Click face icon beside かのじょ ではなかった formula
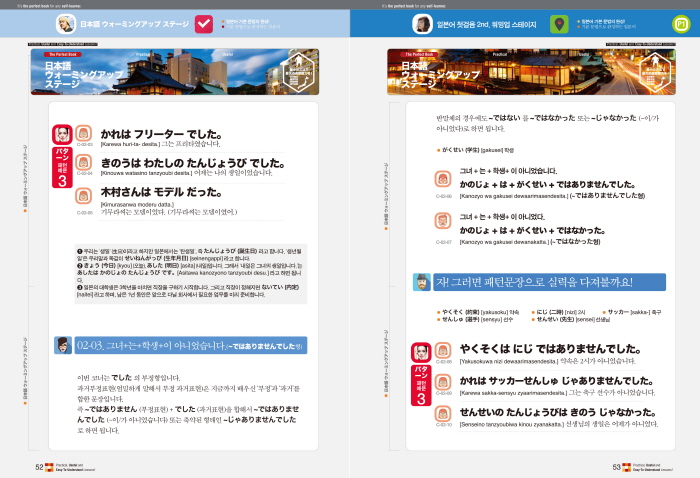The height and width of the screenshot is (478, 700). 441,230
